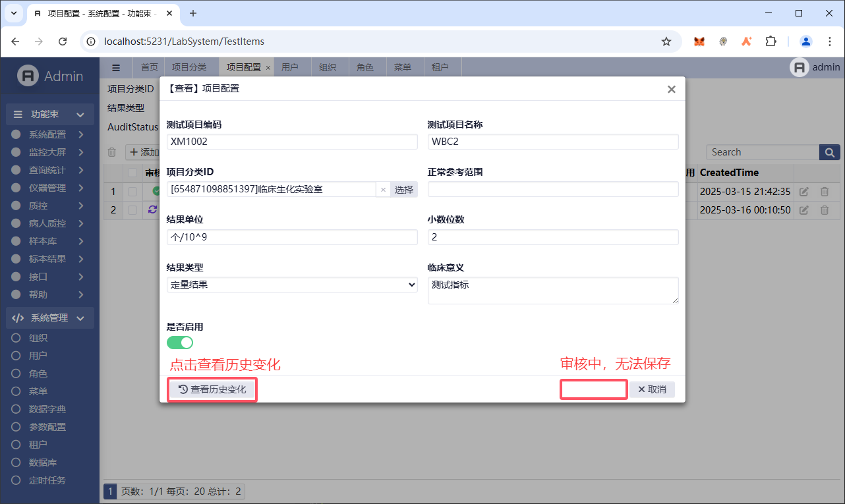
Task: Open the MetaMask fox extension
Action: (699, 42)
